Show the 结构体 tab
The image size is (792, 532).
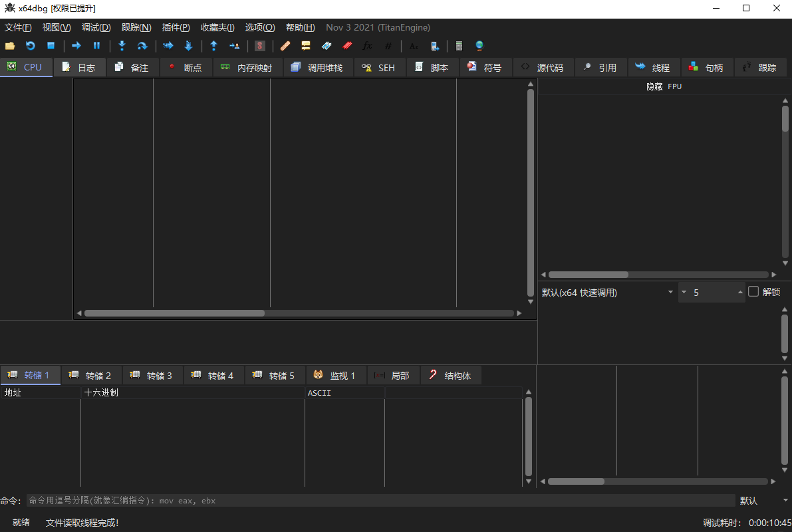tap(451, 375)
